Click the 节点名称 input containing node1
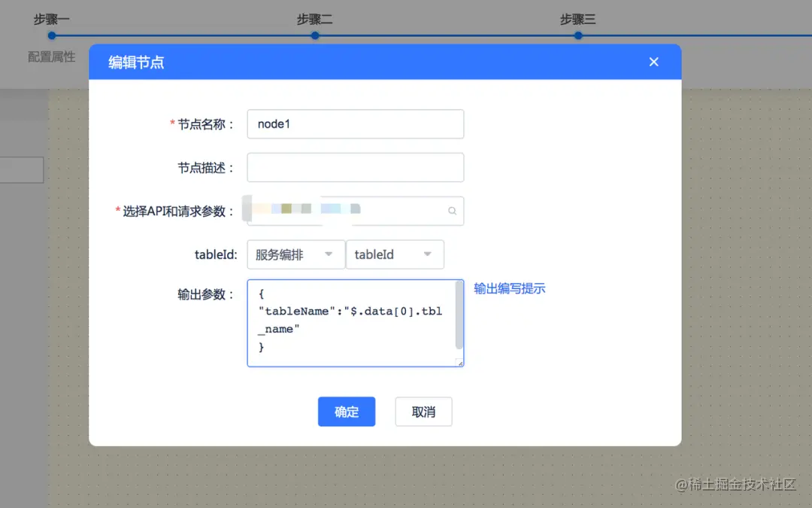This screenshot has width=812, height=508. pyautogui.click(x=355, y=124)
